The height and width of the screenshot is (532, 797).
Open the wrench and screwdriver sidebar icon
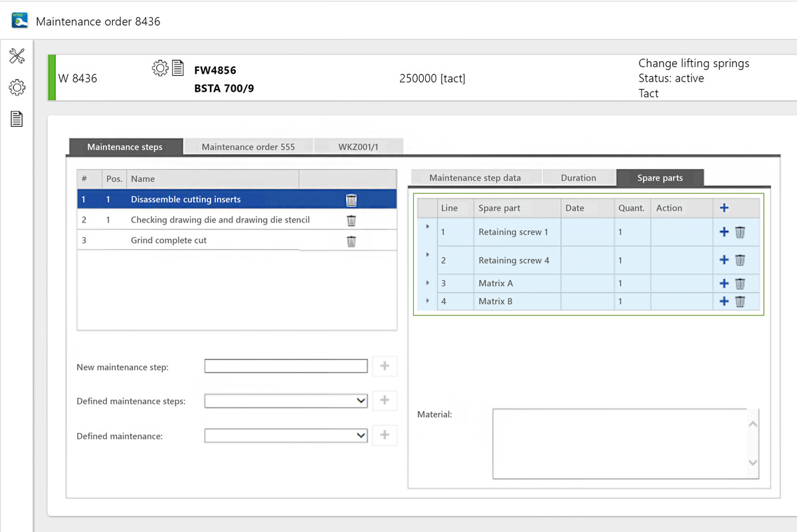pyautogui.click(x=17, y=56)
